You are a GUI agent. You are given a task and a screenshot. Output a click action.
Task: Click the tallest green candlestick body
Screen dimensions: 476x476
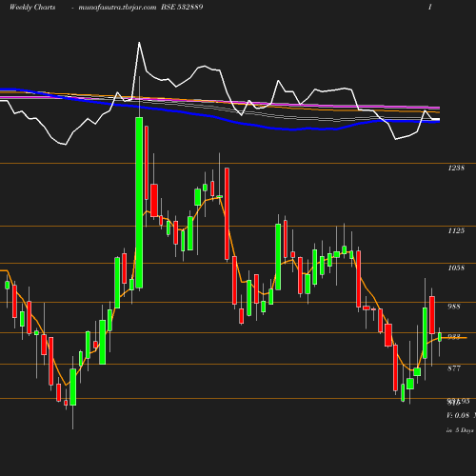[x=139, y=203]
